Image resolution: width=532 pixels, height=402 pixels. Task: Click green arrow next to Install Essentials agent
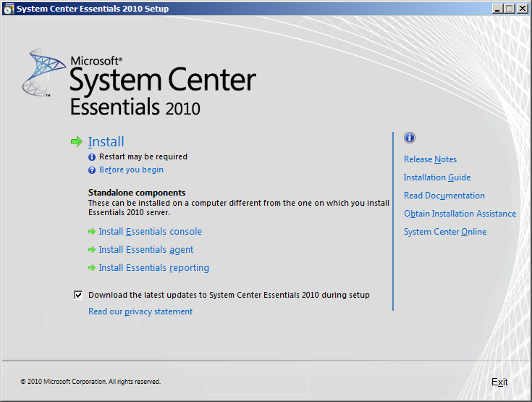pos(92,250)
